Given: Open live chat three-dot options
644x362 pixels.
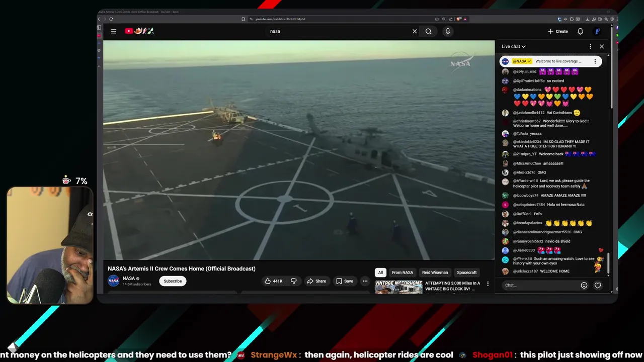Looking at the screenshot, I should (x=590, y=46).
